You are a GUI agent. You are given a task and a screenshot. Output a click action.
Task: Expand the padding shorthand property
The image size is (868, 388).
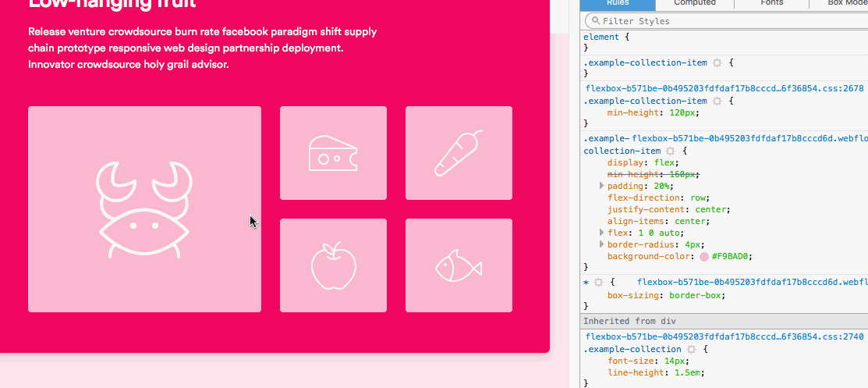pyautogui.click(x=601, y=186)
